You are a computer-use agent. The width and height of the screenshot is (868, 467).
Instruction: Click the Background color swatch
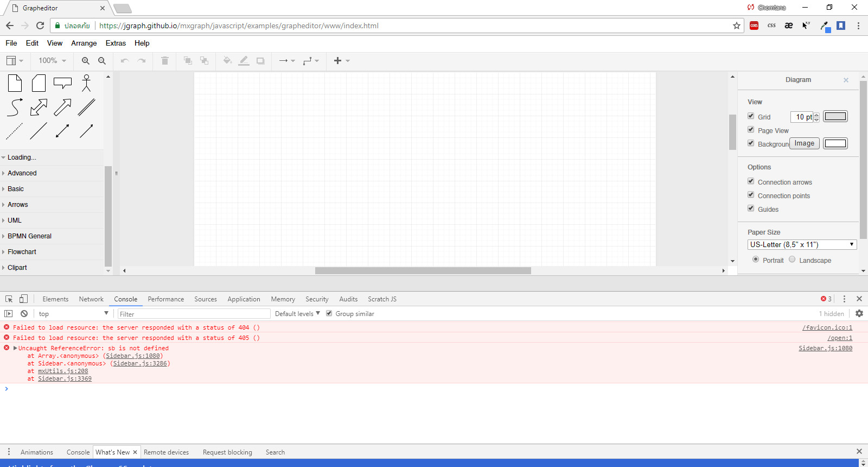pos(835,143)
